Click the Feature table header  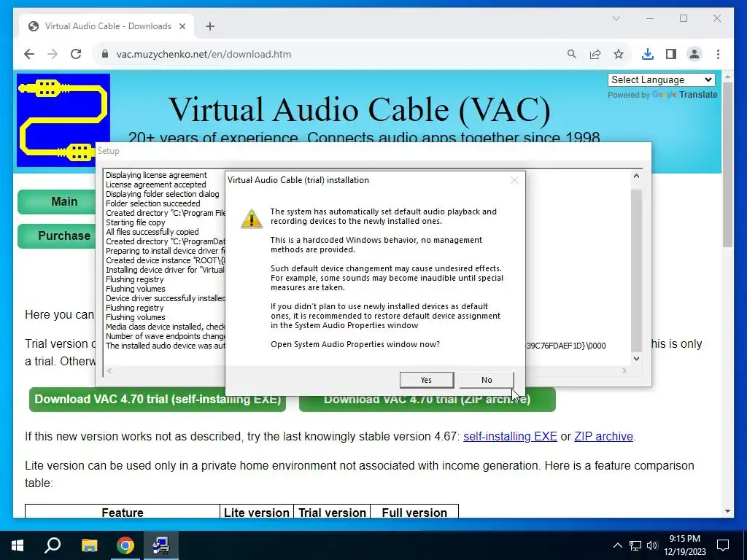pyautogui.click(x=123, y=513)
